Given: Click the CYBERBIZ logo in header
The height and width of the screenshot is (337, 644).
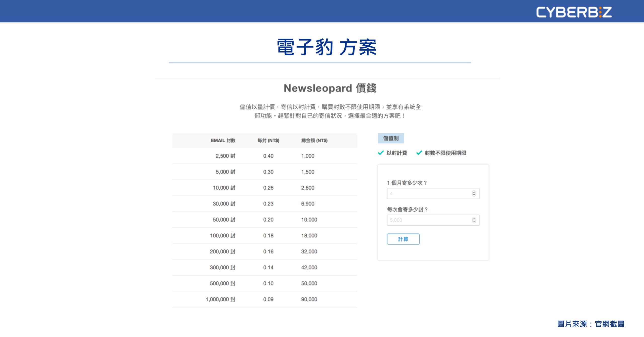Looking at the screenshot, I should point(574,12).
